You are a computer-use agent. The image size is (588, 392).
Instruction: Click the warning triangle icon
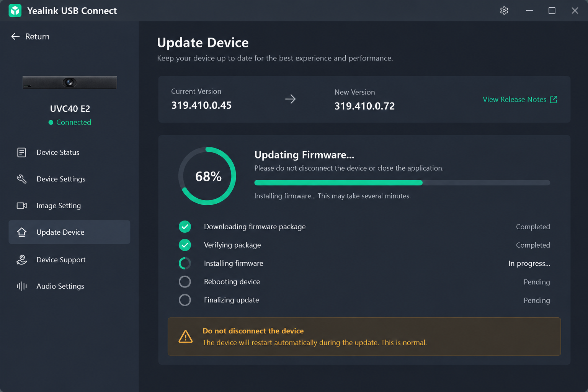(186, 336)
